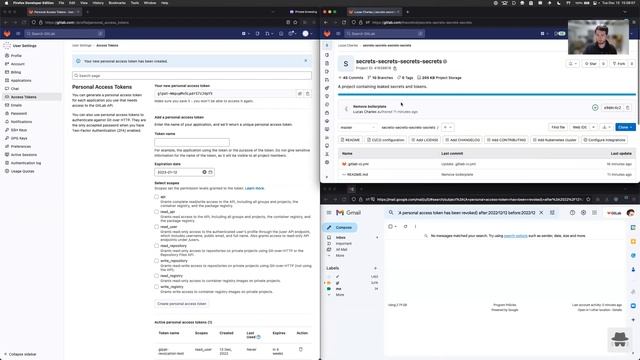Screen dimensions: 640x360
Task: Select Access Tokens in sidebar
Action: click(x=24, y=97)
